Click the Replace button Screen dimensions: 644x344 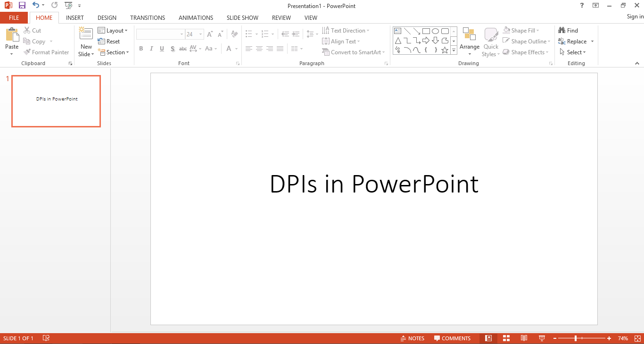[x=572, y=42]
